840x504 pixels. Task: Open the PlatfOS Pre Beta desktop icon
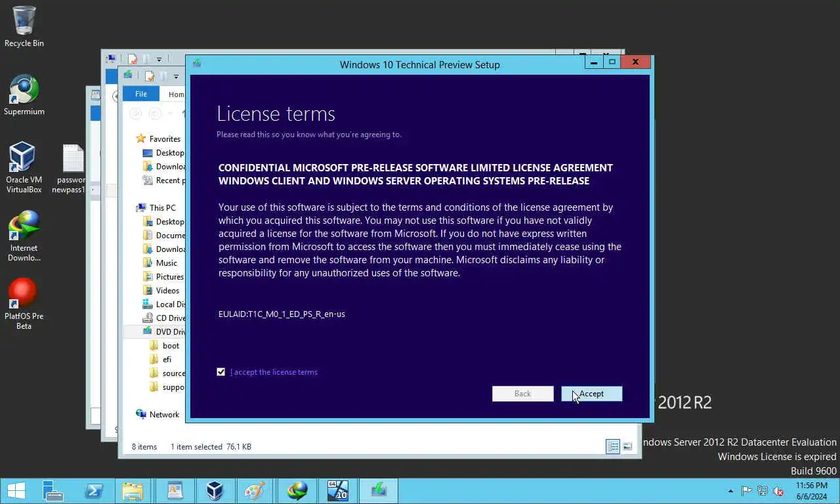(24, 304)
